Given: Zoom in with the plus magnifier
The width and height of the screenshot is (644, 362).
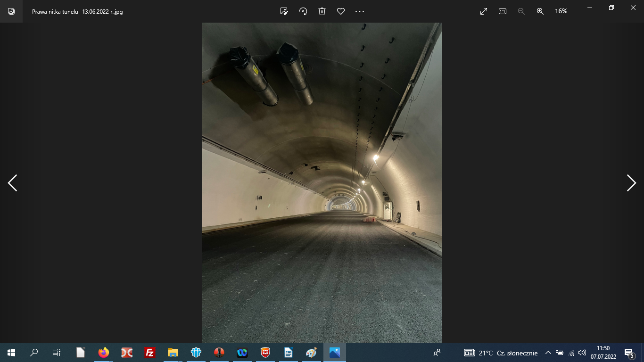Looking at the screenshot, I should click(x=540, y=11).
